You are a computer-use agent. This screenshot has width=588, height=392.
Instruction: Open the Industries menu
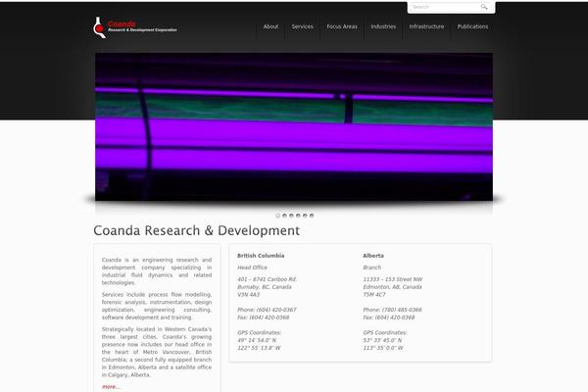coord(383,26)
